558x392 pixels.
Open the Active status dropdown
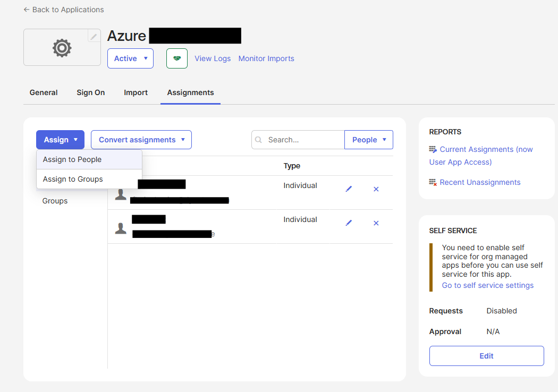click(130, 58)
